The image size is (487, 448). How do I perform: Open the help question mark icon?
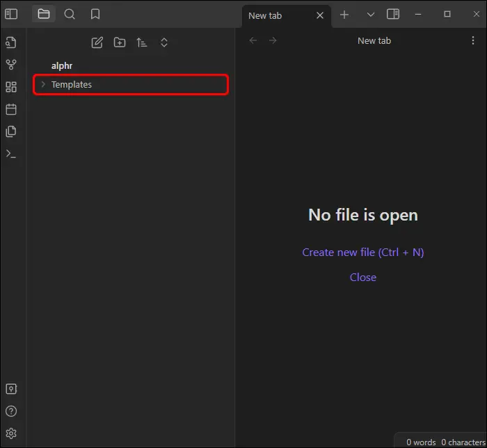11,411
